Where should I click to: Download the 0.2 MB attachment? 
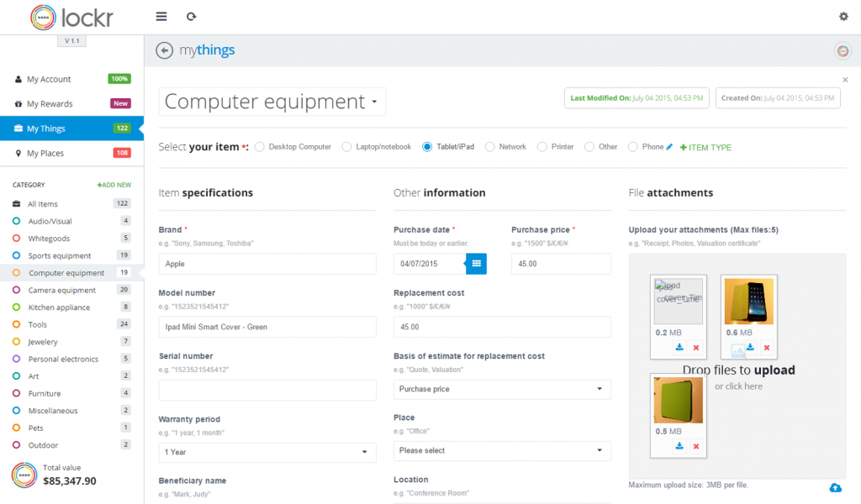click(679, 347)
